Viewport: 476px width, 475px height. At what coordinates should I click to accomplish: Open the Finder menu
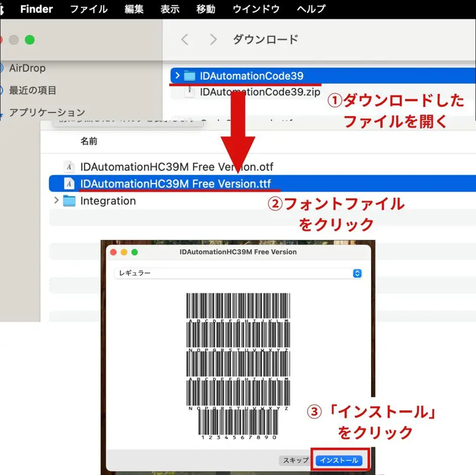tap(36, 9)
